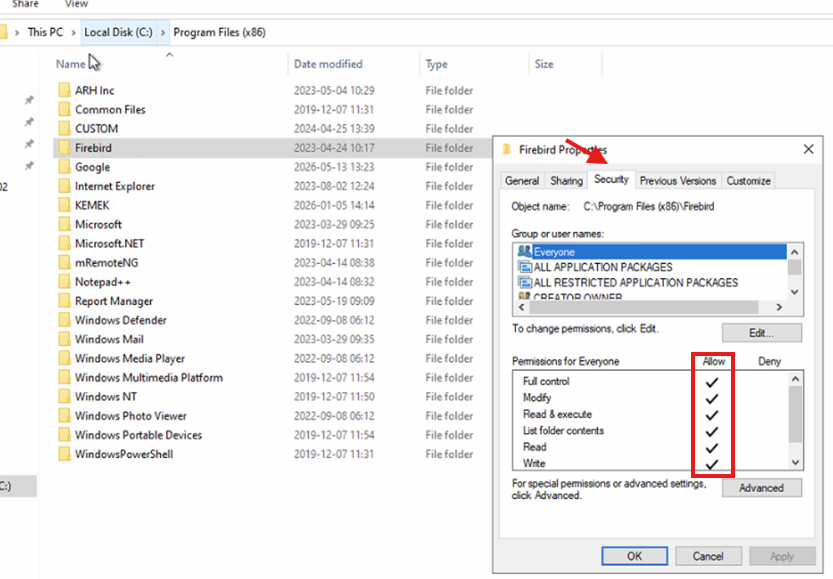Click the first pin icon in the sidebar
Image resolution: width=833 pixels, height=579 pixels.
tap(29, 100)
